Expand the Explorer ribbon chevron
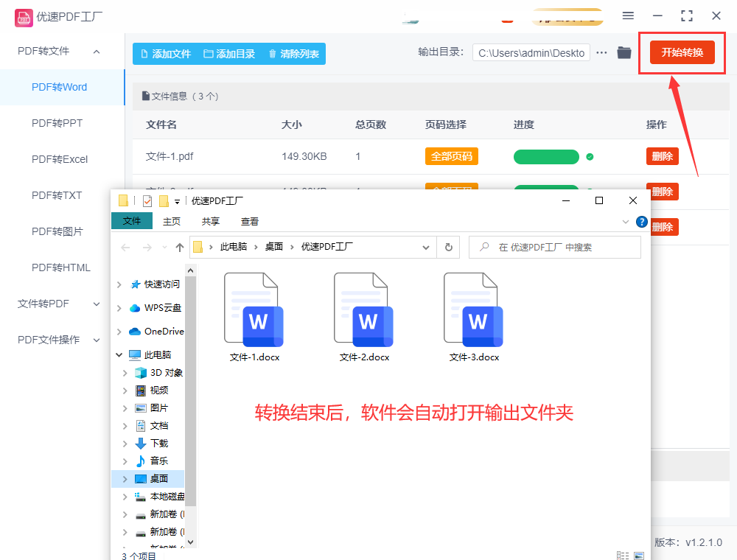Image resolution: width=737 pixels, height=560 pixels. pos(626,222)
